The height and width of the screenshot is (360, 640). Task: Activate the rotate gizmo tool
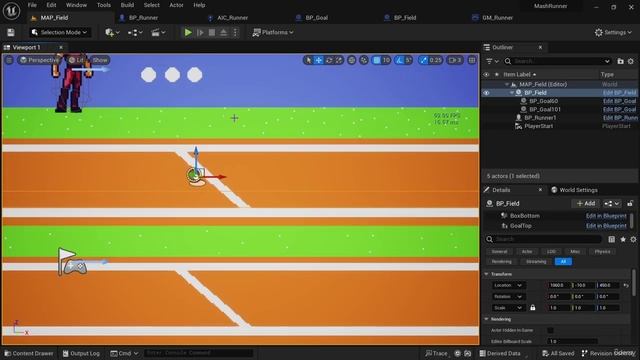click(x=329, y=60)
